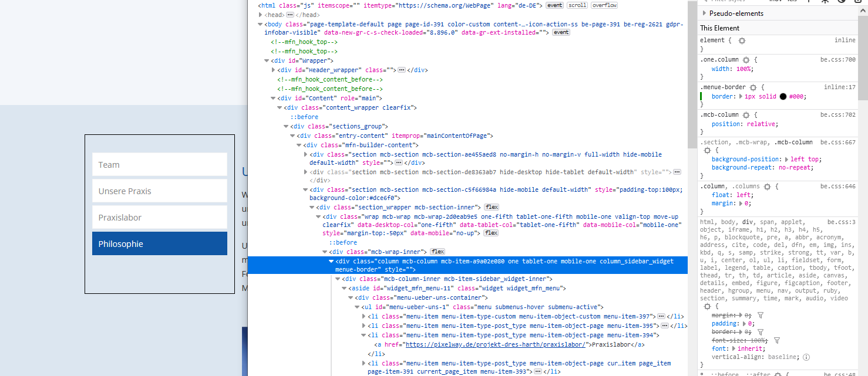Toggle overflow badge on html element
This screenshot has height=376, width=868.
pos(604,5)
